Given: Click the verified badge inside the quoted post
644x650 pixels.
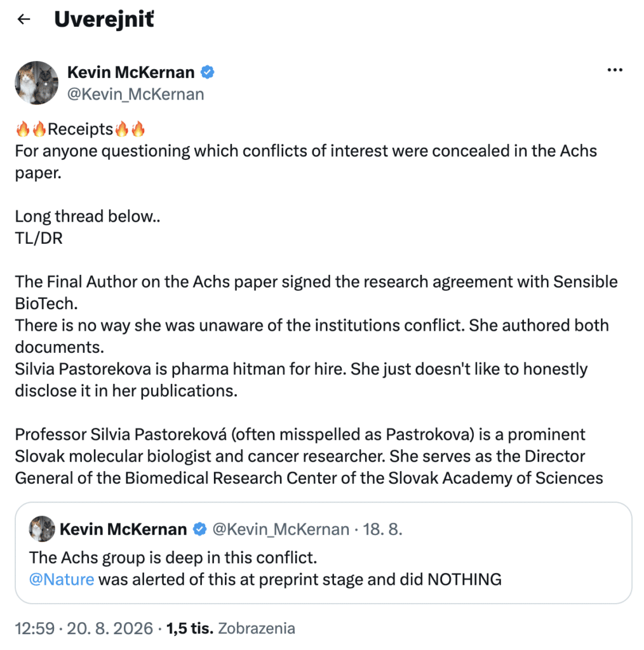Looking at the screenshot, I should coord(199,529).
